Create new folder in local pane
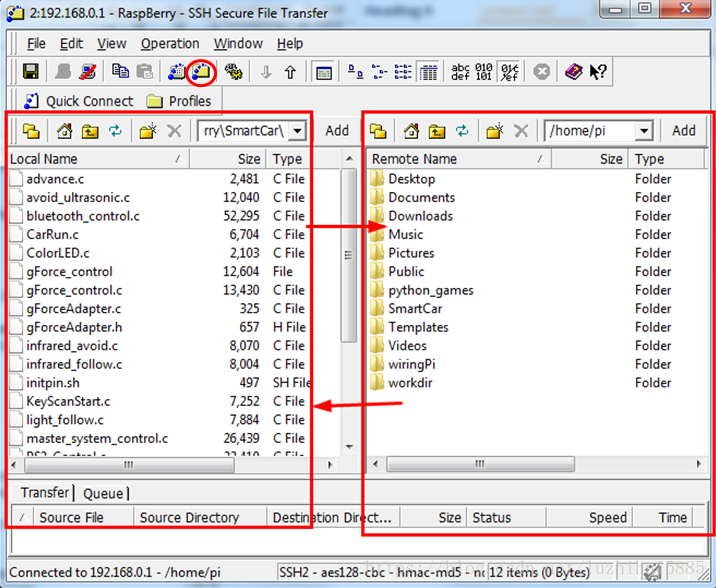This screenshot has width=716, height=588. (x=148, y=131)
